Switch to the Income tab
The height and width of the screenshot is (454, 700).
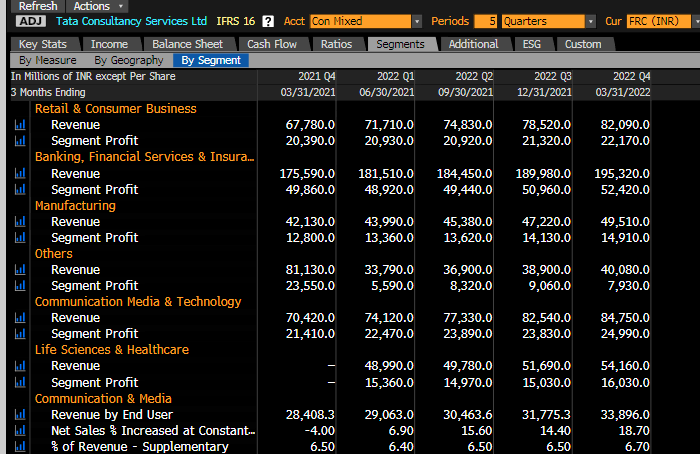tap(109, 44)
